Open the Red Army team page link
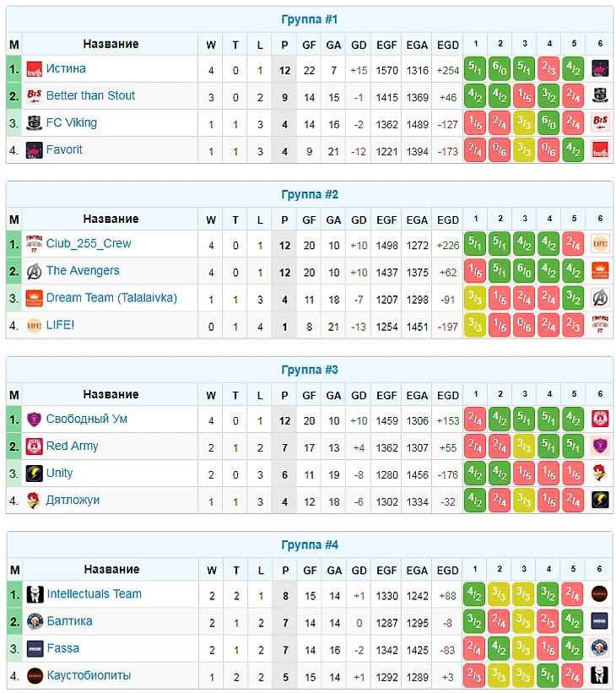 pyautogui.click(x=72, y=447)
